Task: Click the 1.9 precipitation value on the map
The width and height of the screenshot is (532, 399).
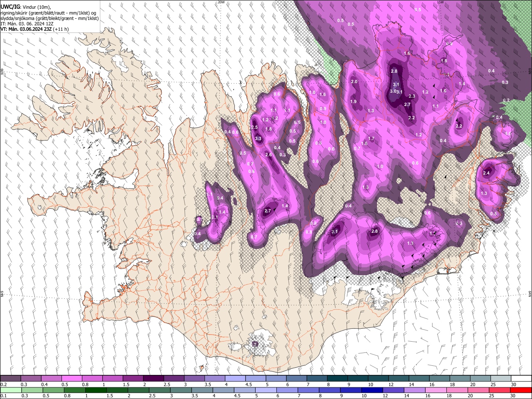Action: [x=353, y=101]
